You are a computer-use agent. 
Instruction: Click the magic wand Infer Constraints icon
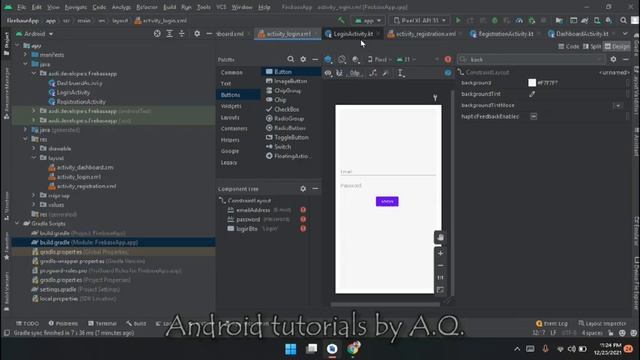pos(385,73)
